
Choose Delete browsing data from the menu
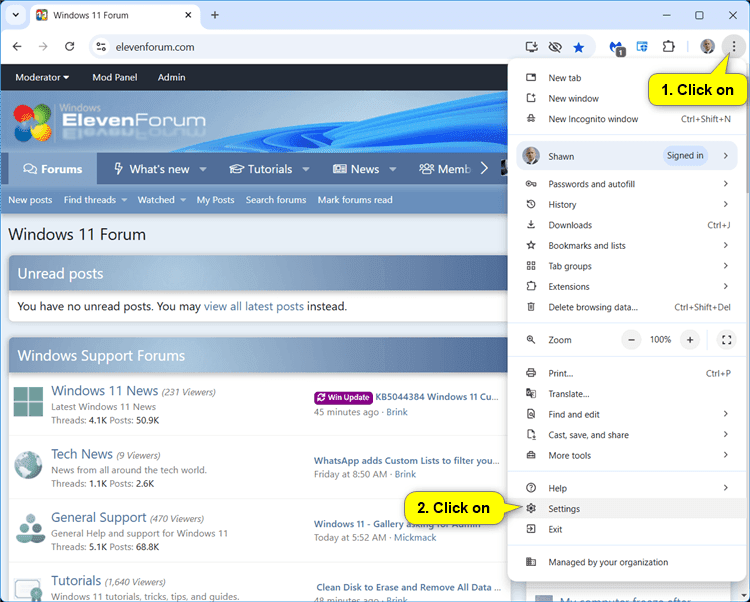click(x=627, y=307)
